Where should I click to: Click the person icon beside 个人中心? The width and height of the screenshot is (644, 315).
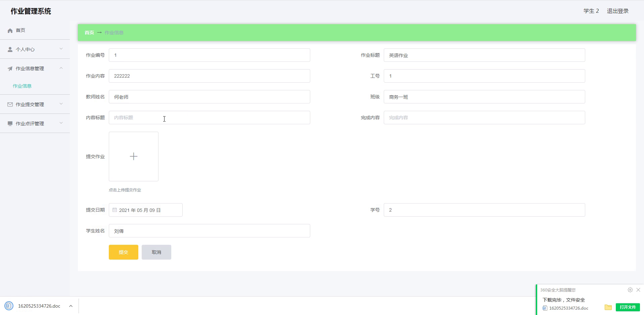(x=10, y=49)
